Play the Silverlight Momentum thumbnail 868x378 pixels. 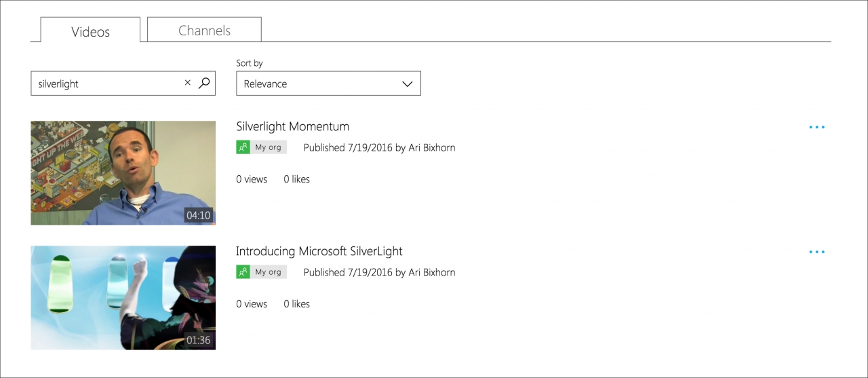(123, 173)
